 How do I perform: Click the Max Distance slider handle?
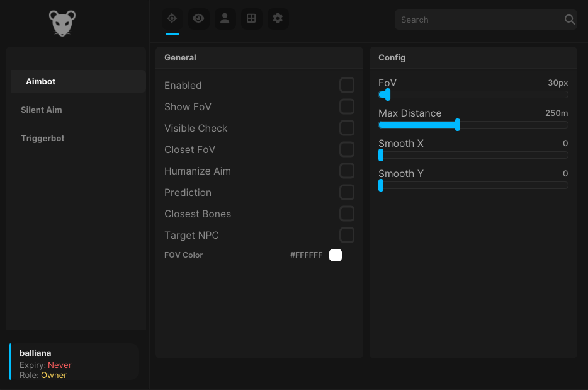tap(458, 125)
